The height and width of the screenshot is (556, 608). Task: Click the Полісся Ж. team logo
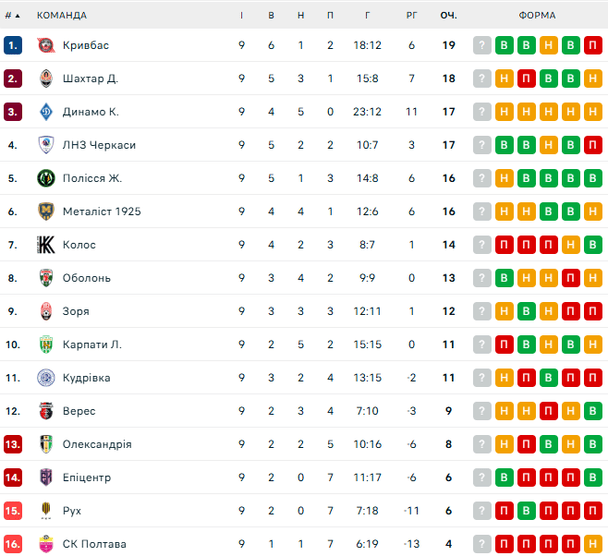[x=45, y=178]
